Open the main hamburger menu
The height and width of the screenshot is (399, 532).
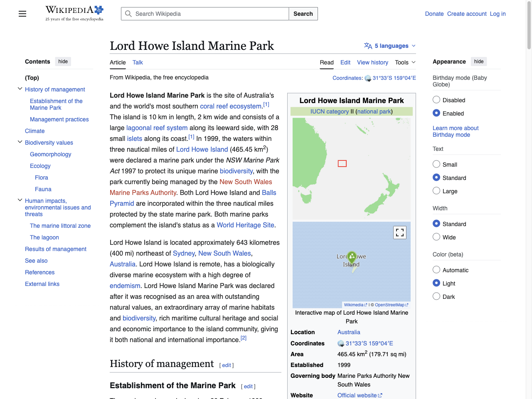pyautogui.click(x=22, y=14)
